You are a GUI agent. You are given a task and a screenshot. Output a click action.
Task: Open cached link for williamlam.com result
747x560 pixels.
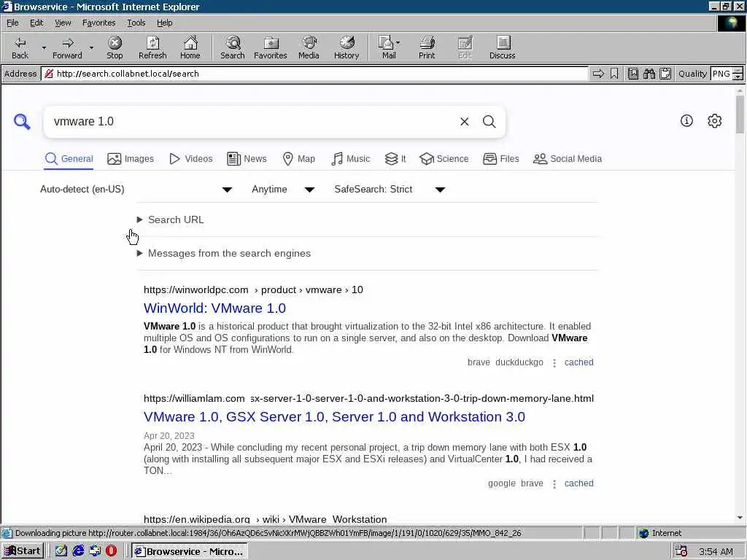pyautogui.click(x=578, y=483)
